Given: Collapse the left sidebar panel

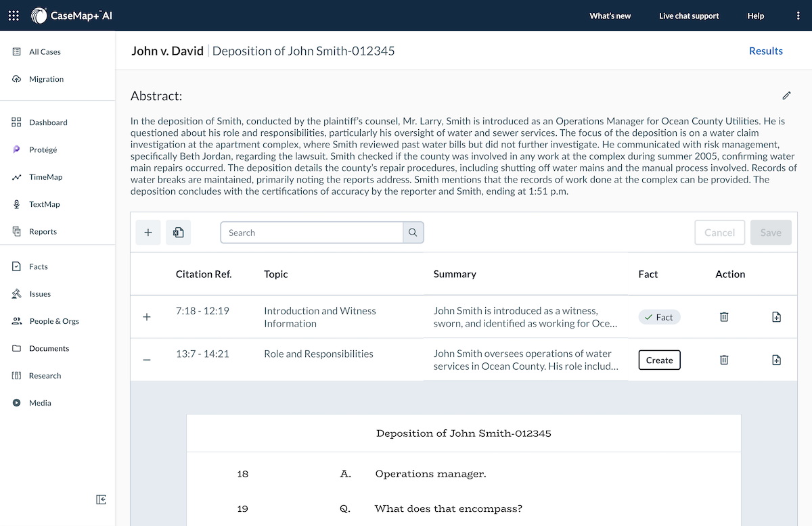Looking at the screenshot, I should pos(101,500).
